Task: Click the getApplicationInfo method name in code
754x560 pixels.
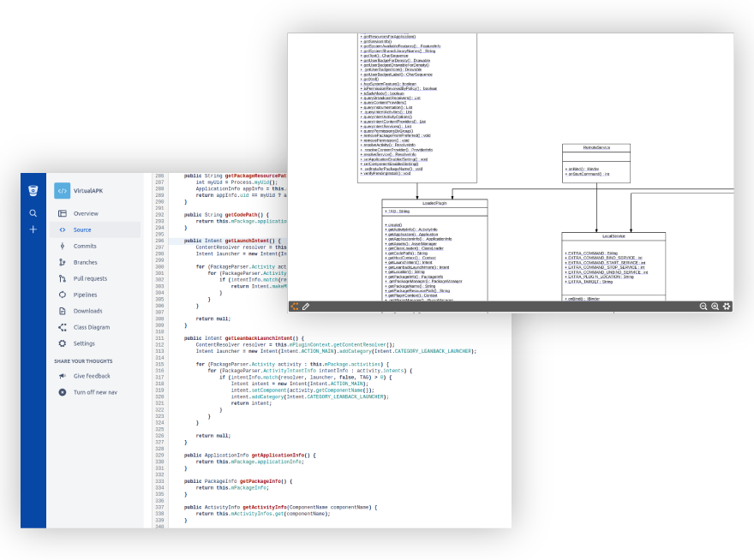Action: coord(278,456)
